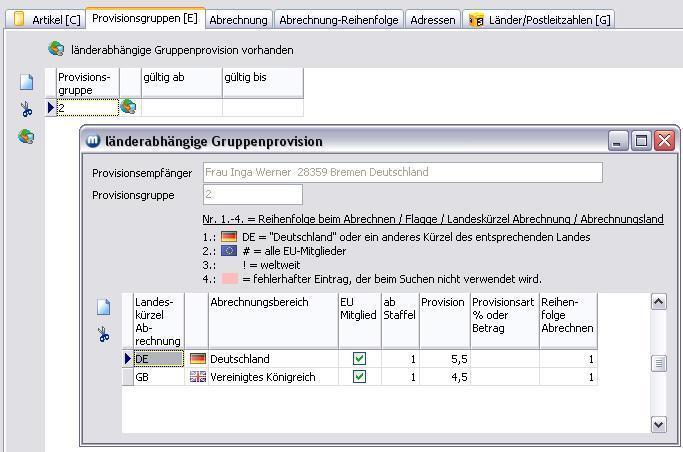Minimize the länderabhängige Gruppenprovision window

(619, 141)
